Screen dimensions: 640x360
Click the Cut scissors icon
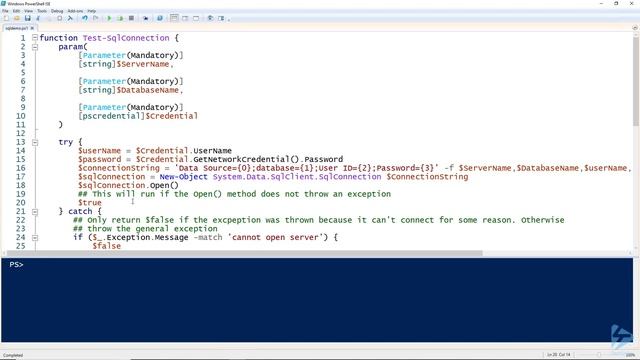[38, 18]
